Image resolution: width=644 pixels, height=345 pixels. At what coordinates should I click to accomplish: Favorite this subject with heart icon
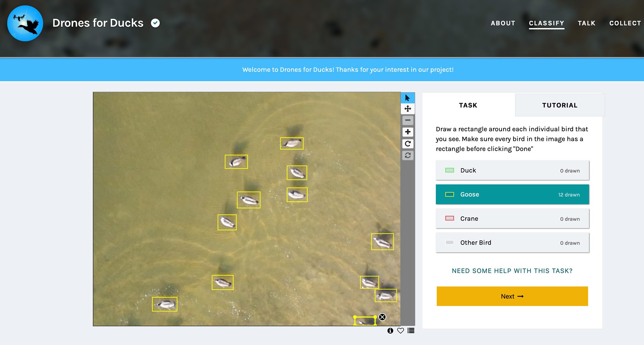tap(400, 331)
